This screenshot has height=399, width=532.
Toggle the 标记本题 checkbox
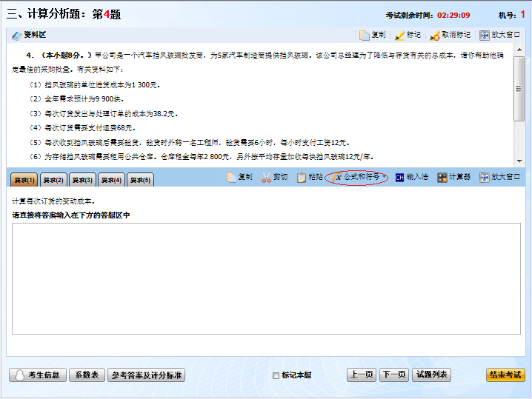pyautogui.click(x=276, y=375)
